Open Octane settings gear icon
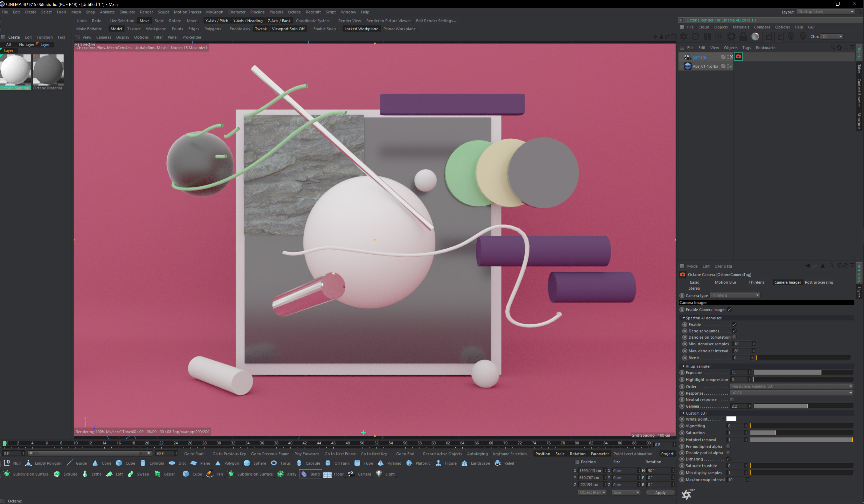The height and width of the screenshot is (504, 864). (731, 37)
